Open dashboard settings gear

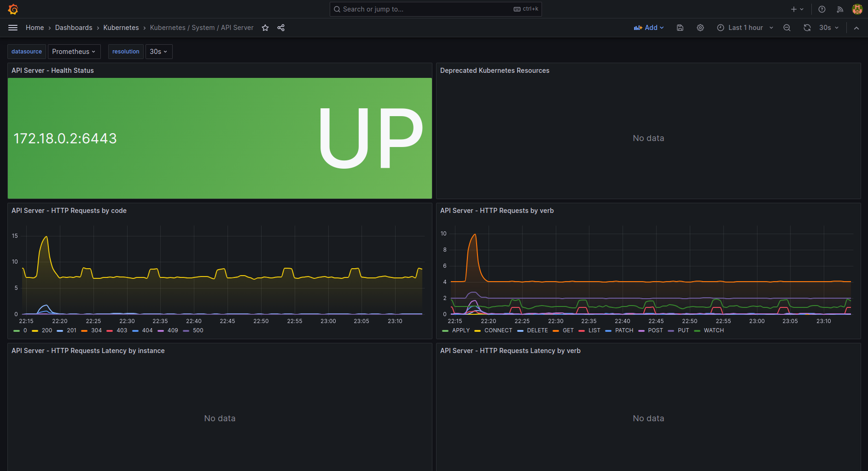(700, 28)
